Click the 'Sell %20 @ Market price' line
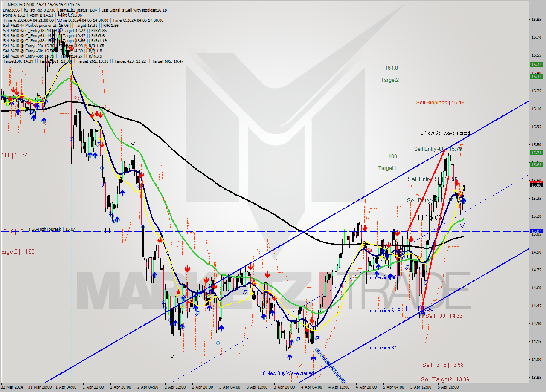The width and height of the screenshot is (546, 392). point(61,25)
